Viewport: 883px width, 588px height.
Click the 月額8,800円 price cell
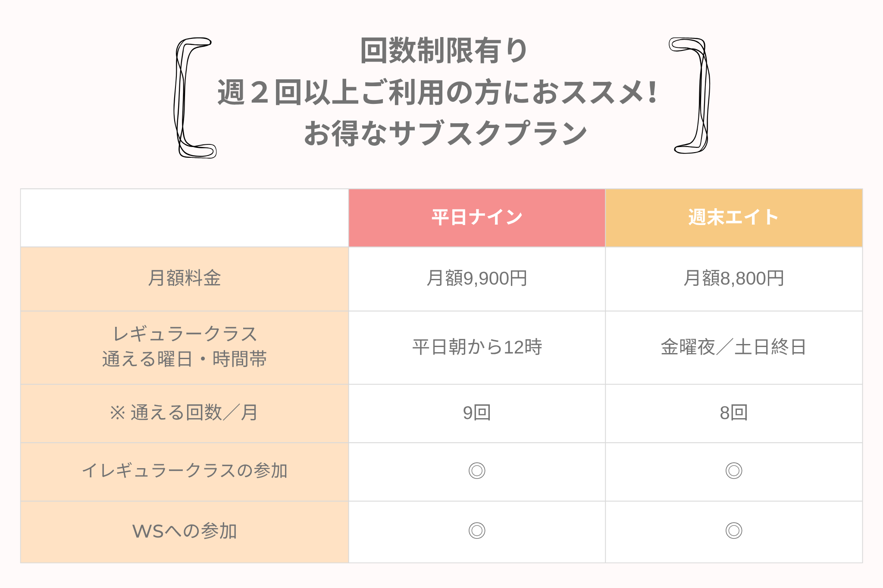pyautogui.click(x=734, y=279)
